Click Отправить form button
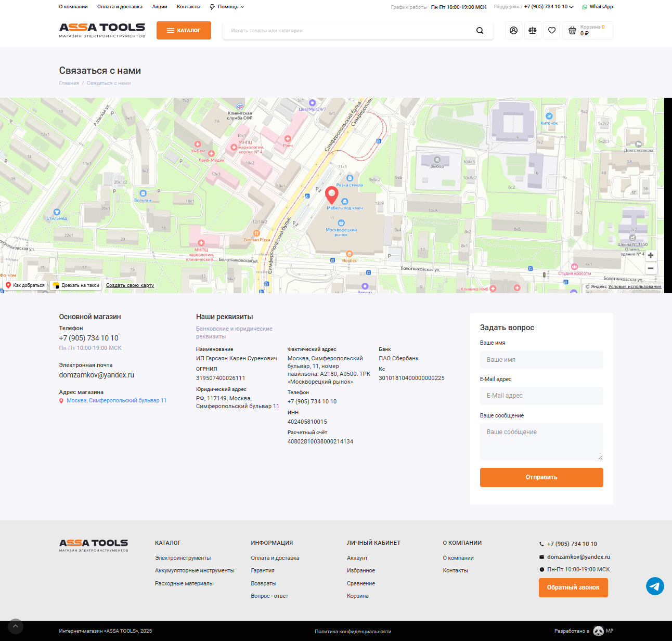The width and height of the screenshot is (672, 641). coord(541,477)
